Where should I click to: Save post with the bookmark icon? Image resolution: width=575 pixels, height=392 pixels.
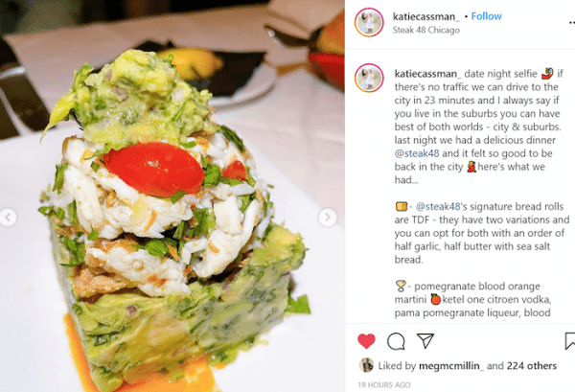(569, 341)
